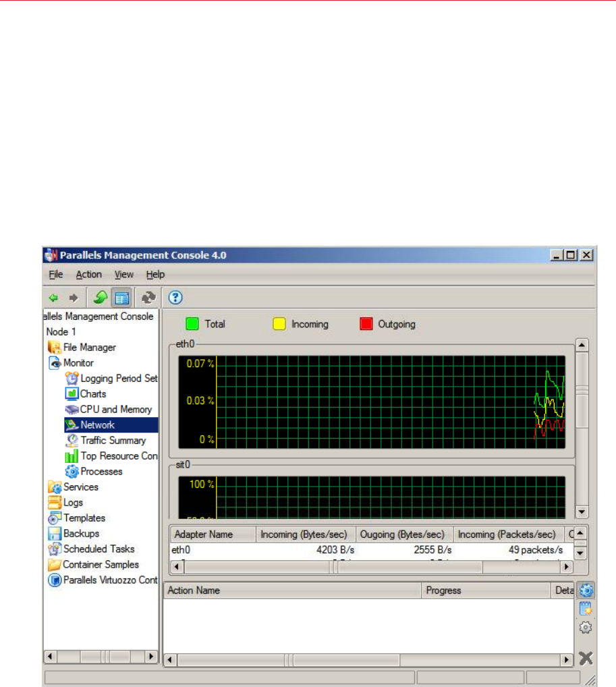Select the Network tree item
Screen dimensions: 616x687
point(97,424)
